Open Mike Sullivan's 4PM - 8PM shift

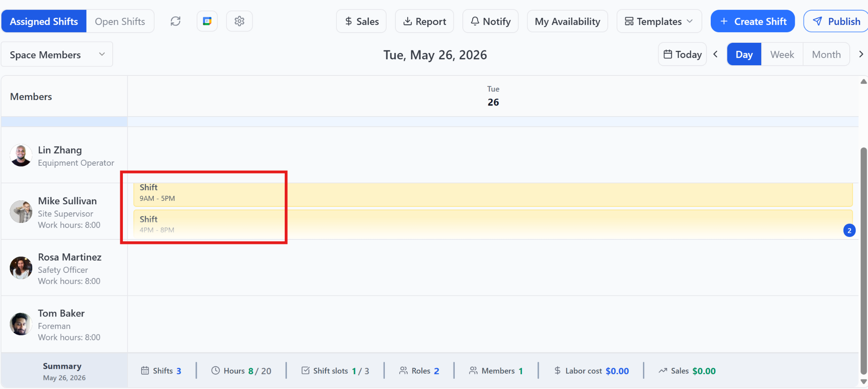coord(493,224)
